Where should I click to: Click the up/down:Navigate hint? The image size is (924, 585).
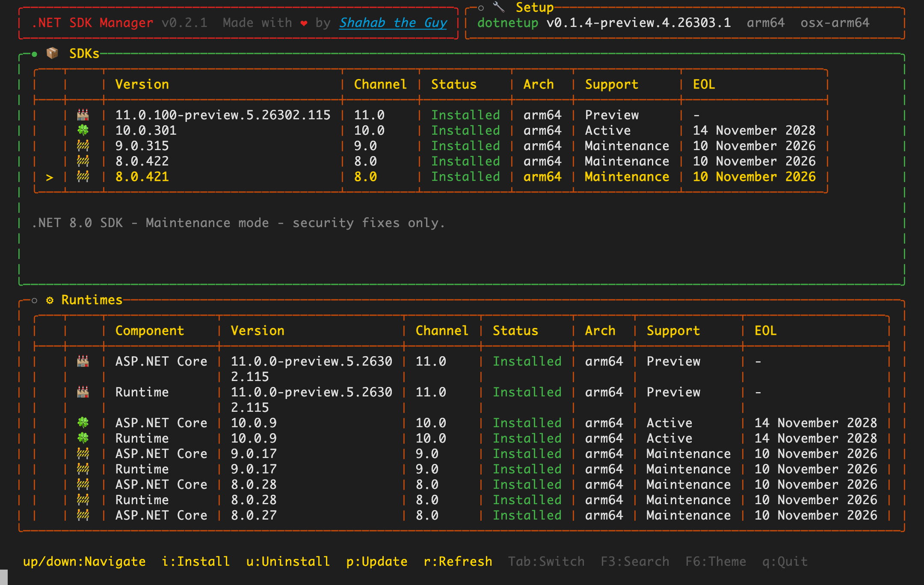84,561
